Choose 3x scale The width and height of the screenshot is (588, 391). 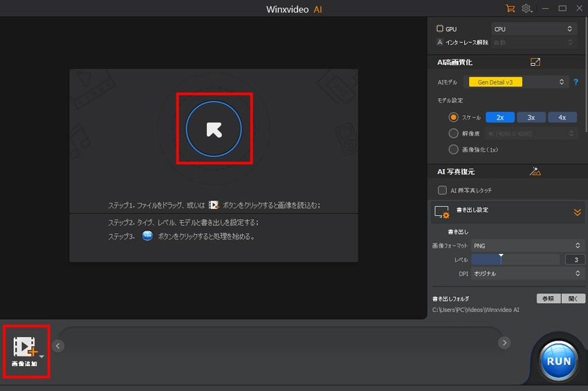coord(531,118)
